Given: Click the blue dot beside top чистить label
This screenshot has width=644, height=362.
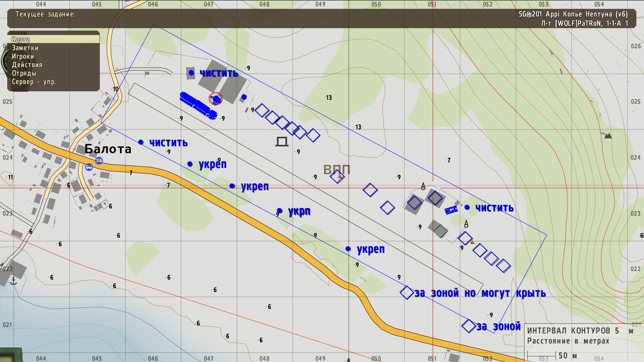Looking at the screenshot, I should 191,73.
